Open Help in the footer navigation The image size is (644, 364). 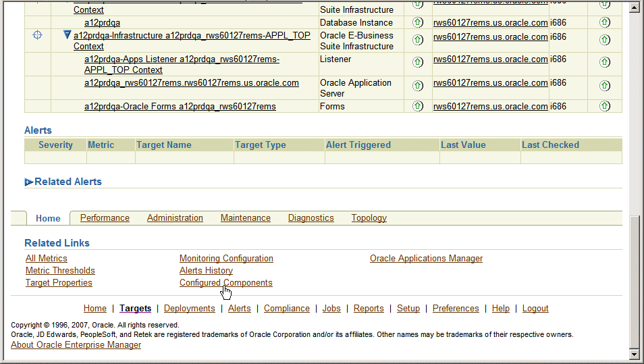pos(501,308)
